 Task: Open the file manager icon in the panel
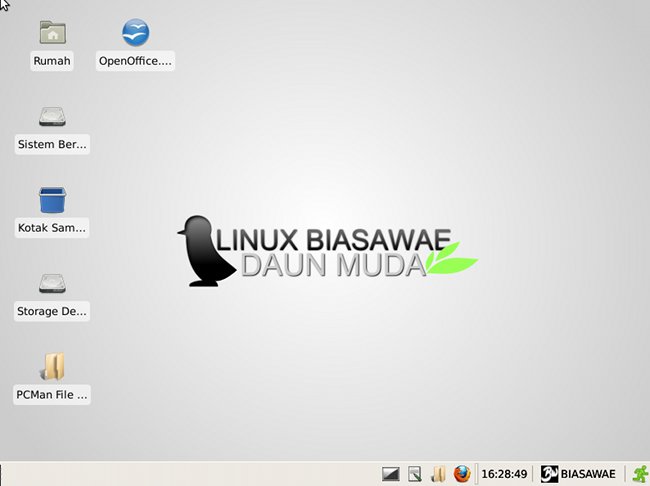coord(439,474)
